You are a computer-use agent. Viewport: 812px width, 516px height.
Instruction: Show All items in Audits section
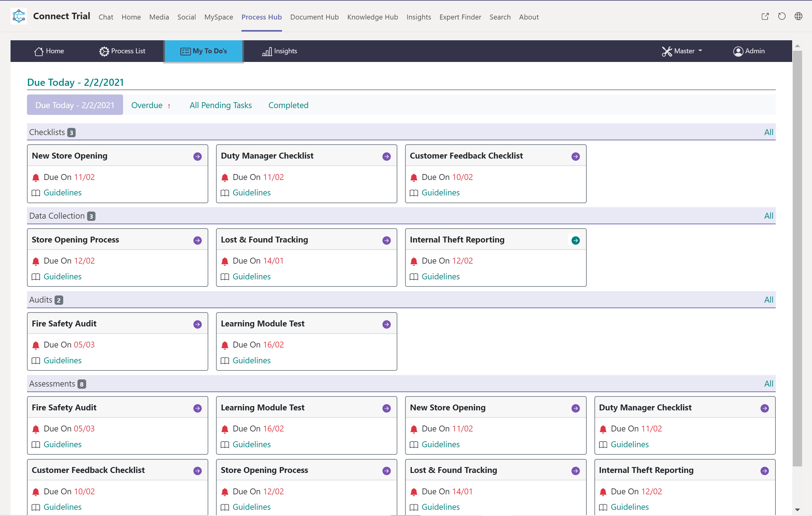pos(768,300)
